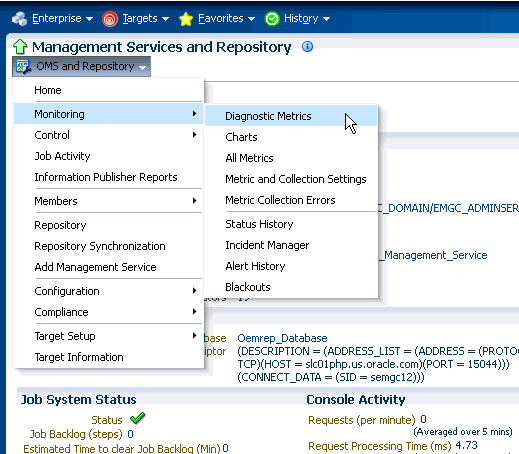The height and width of the screenshot is (454, 519).
Task: Open Charts from Monitoring submenu
Action: coord(291,137)
